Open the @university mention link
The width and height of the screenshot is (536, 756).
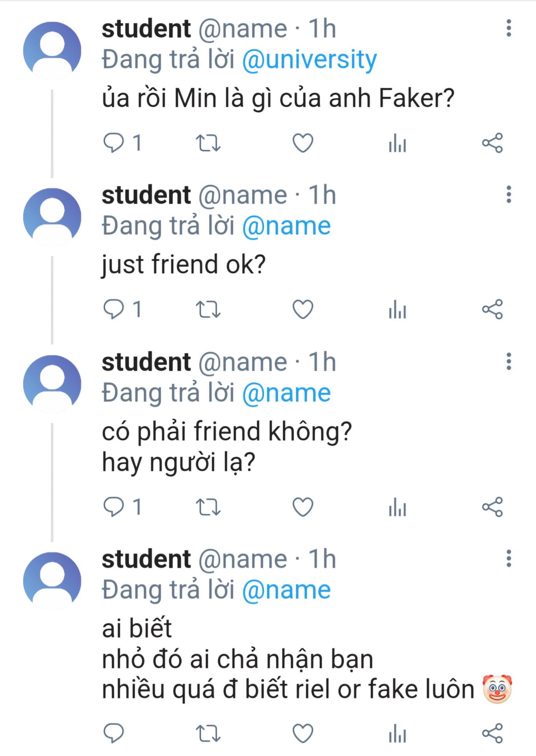point(310,60)
